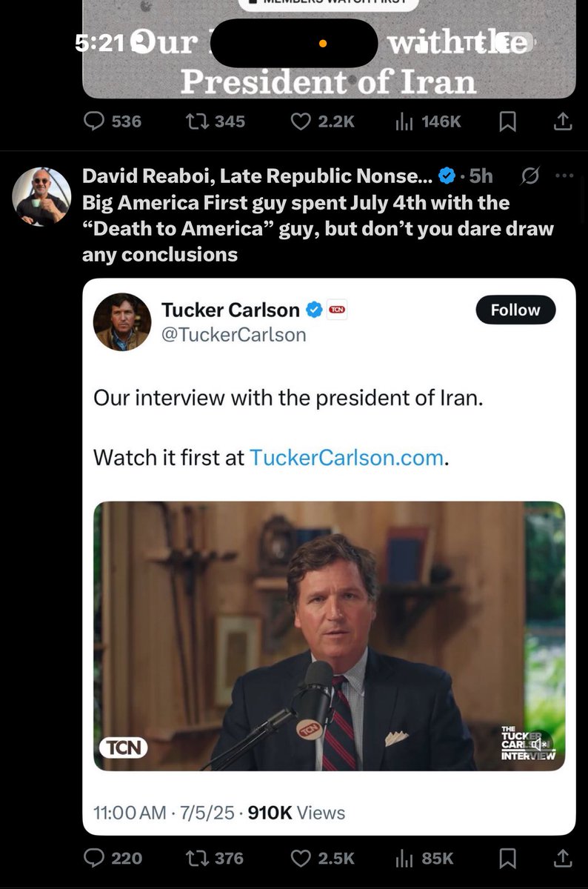Share the top post about Iran's president

click(x=563, y=121)
